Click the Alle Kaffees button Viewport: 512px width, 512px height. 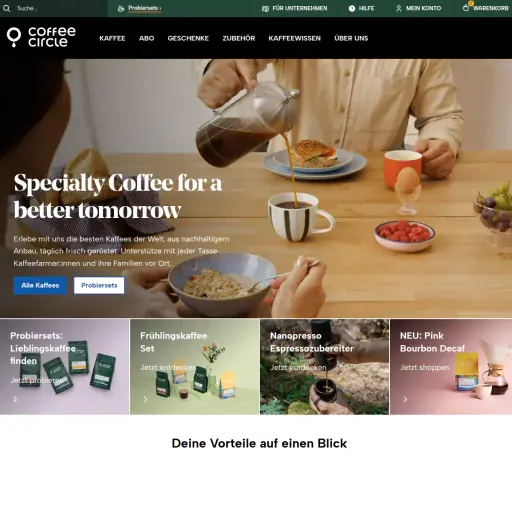(40, 285)
